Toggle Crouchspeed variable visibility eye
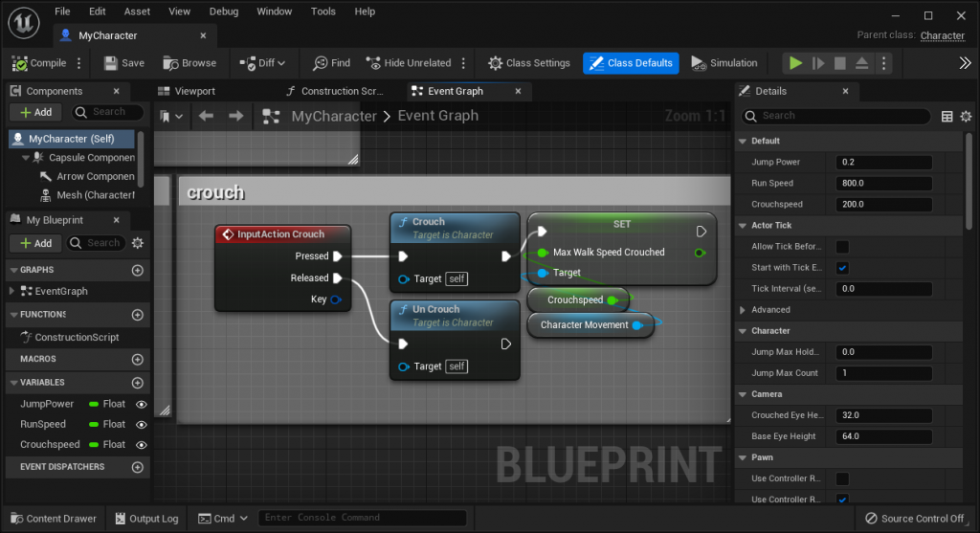The width and height of the screenshot is (980, 533). click(x=142, y=445)
